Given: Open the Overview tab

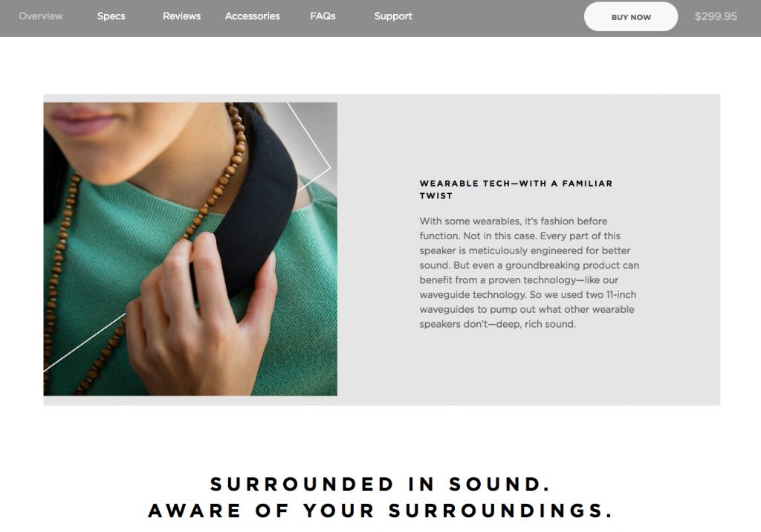Looking at the screenshot, I should (41, 16).
